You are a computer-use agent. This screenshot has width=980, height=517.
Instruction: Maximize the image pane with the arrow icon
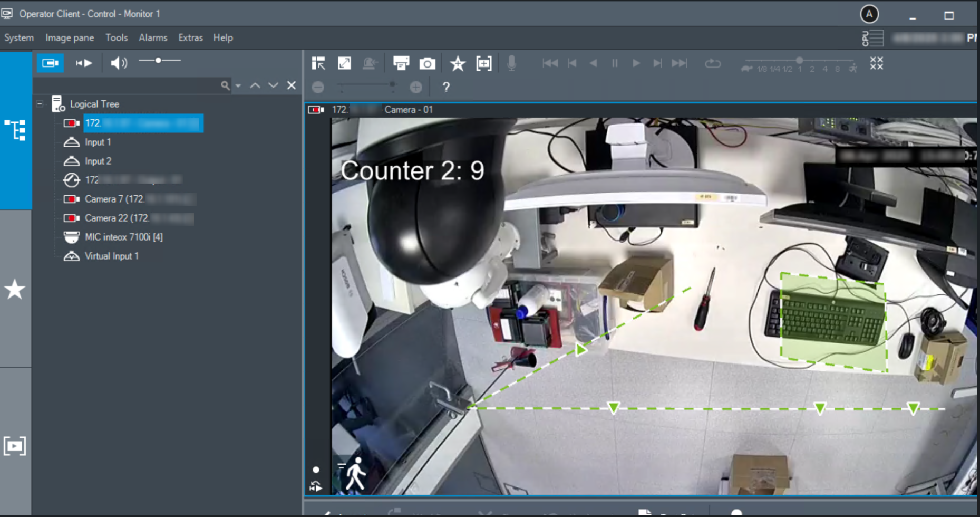click(344, 63)
